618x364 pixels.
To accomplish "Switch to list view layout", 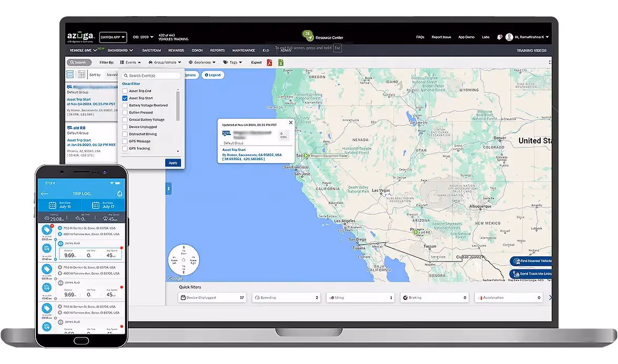I will pos(70,75).
